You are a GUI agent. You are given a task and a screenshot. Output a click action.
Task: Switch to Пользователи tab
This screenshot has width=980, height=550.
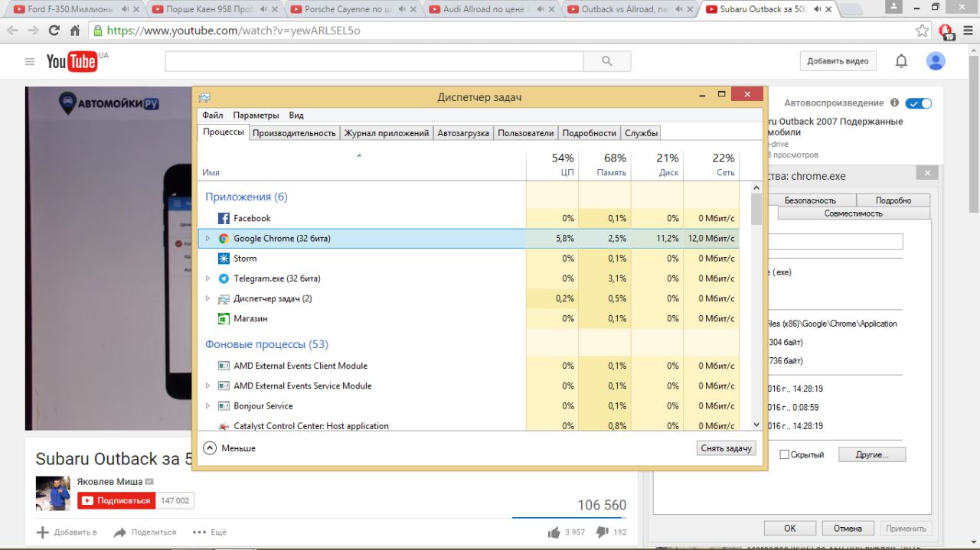tap(525, 133)
